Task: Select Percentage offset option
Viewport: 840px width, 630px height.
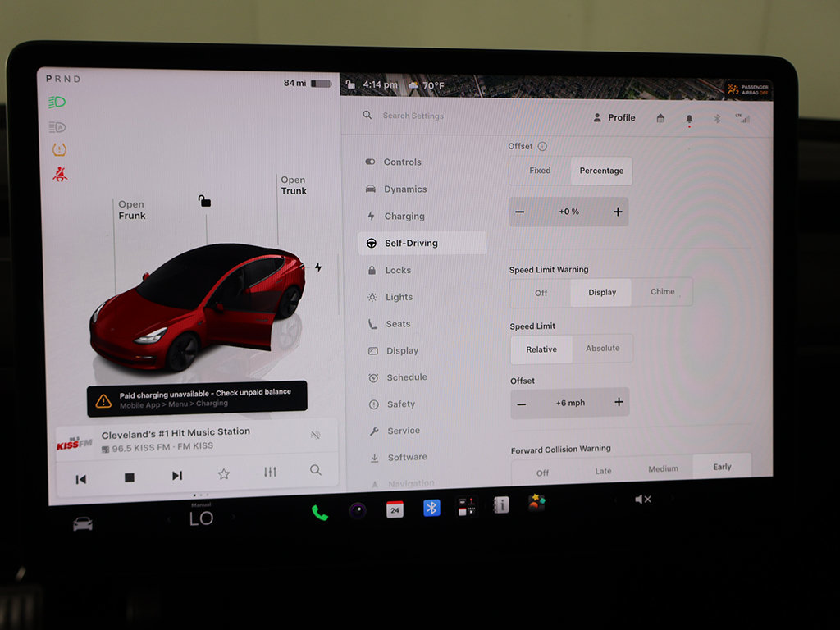Action: click(x=601, y=171)
